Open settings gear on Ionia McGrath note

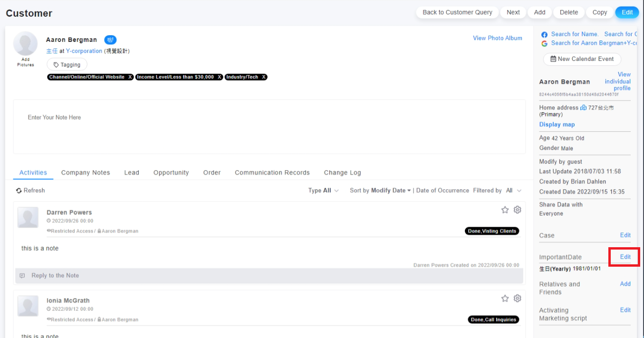(518, 298)
